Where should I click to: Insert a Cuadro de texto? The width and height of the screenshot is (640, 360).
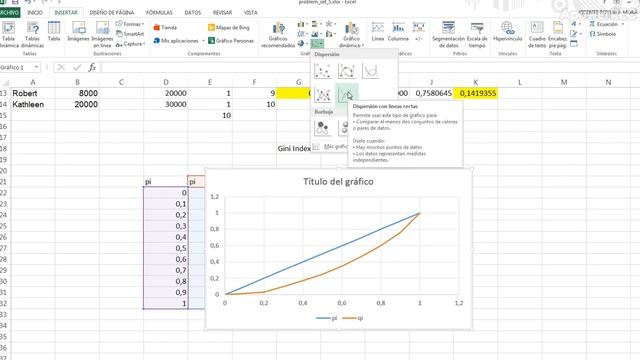537,35
